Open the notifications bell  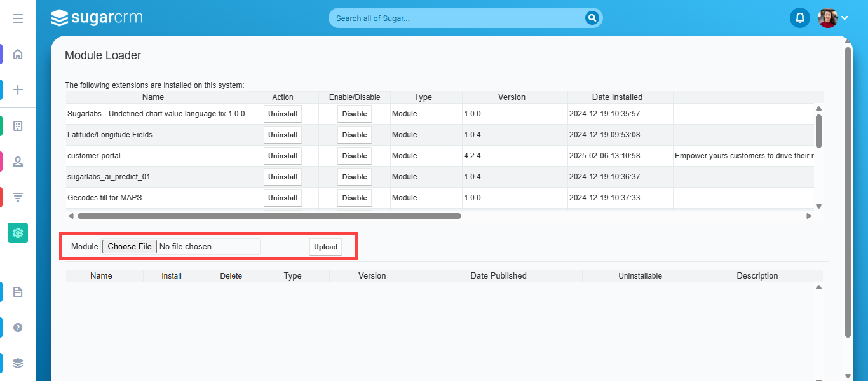[800, 18]
